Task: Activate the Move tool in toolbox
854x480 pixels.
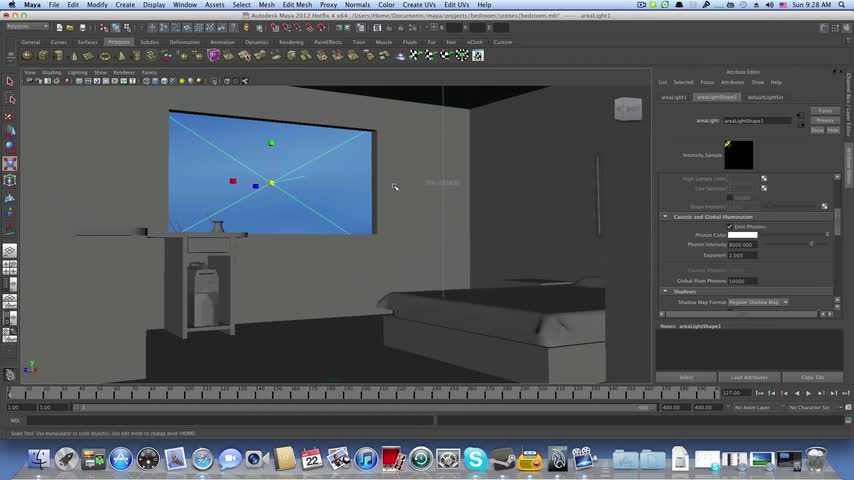Action: [10, 131]
